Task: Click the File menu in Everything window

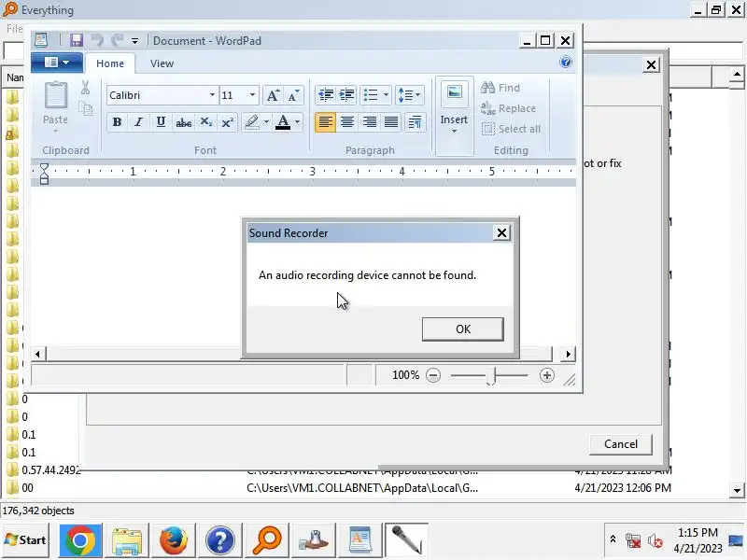Action: (x=14, y=29)
